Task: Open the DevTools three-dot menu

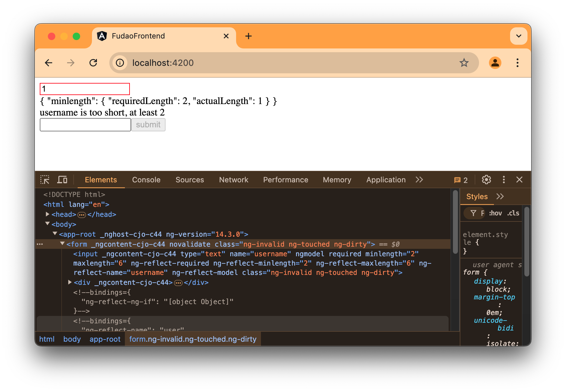Action: (504, 180)
